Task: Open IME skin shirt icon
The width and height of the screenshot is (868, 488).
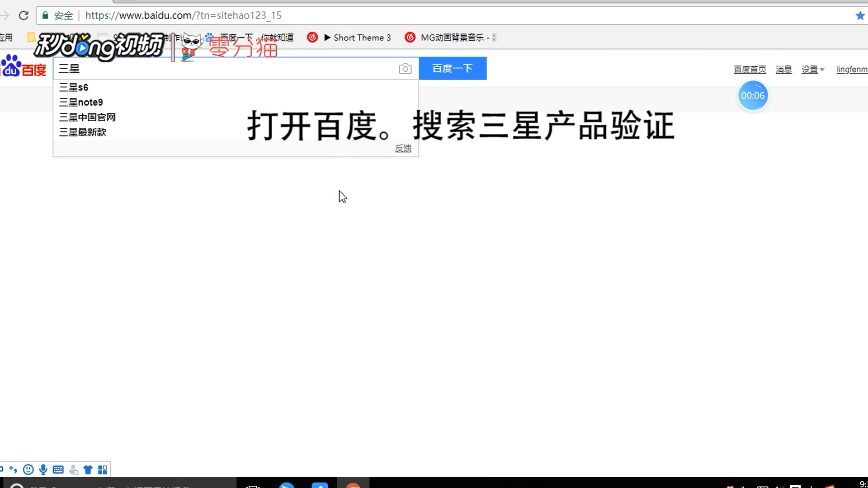Action: (x=88, y=470)
